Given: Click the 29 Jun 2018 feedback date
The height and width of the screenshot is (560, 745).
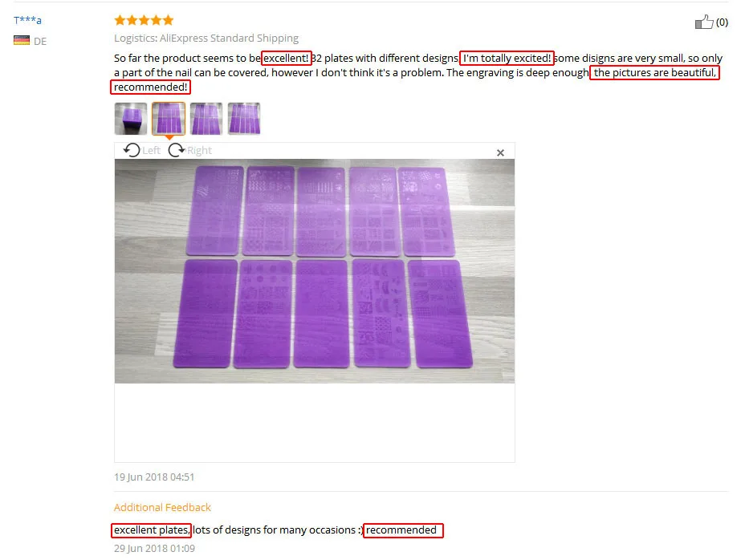Looking at the screenshot, I should tap(154, 548).
